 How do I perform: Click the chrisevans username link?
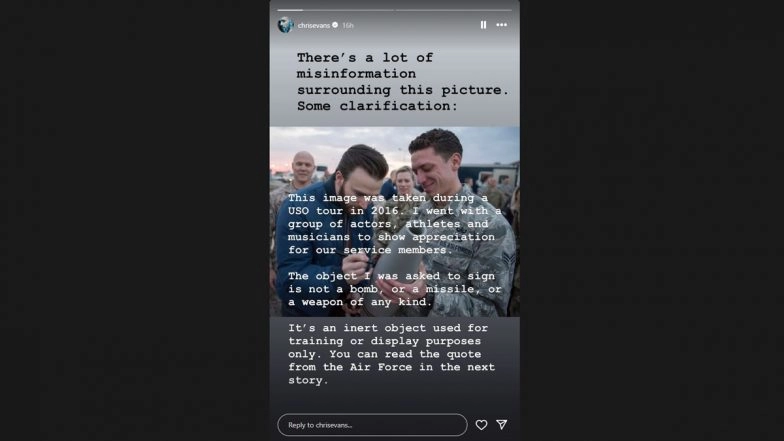[314, 25]
